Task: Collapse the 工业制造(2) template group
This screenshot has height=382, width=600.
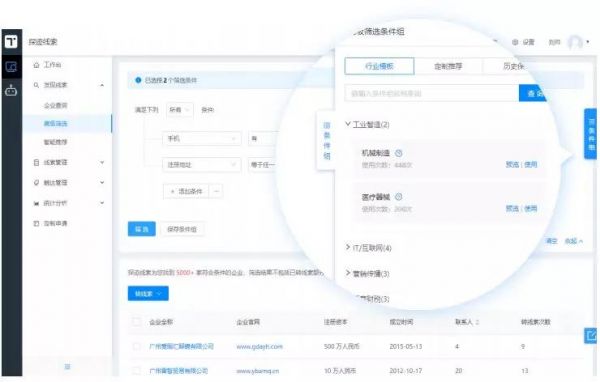Action: point(367,124)
